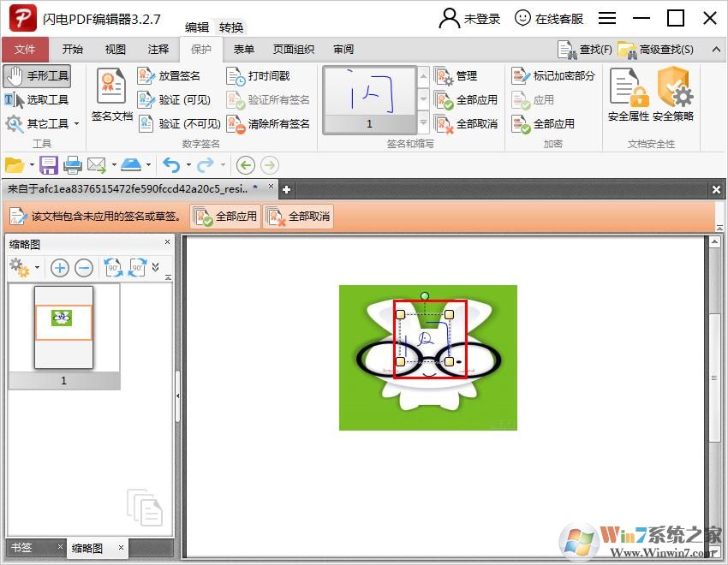Click the undo arrow
This screenshot has width=728, height=565.
[x=172, y=165]
